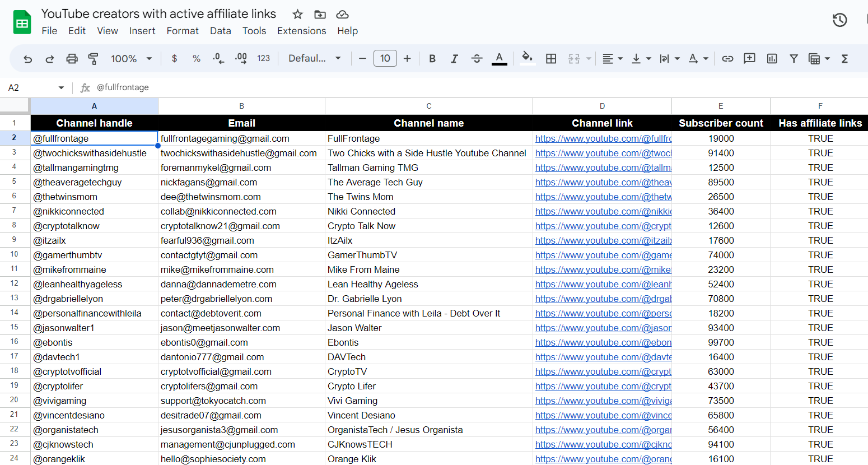Image resolution: width=868 pixels, height=465 pixels.
Task: Open the Extensions menu
Action: (x=301, y=31)
